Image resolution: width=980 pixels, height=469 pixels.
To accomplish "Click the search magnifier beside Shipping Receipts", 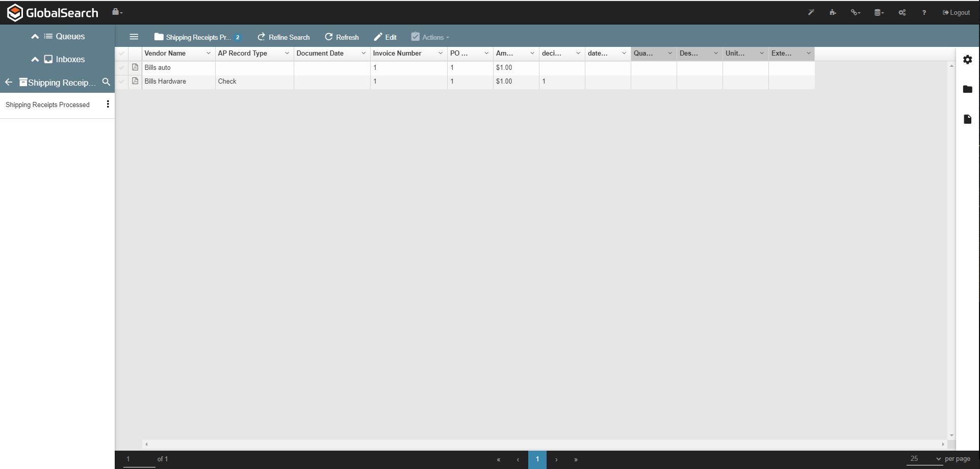I will (106, 82).
